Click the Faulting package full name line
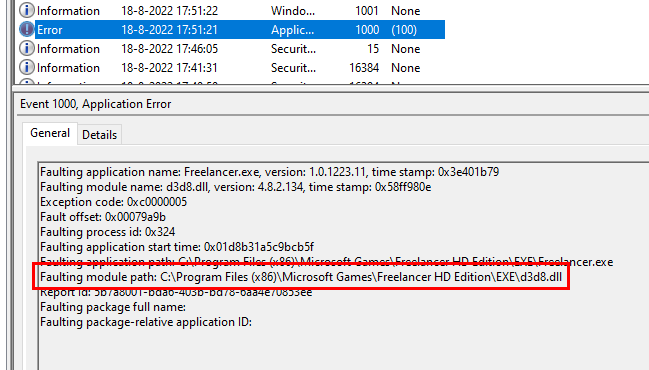 [113, 307]
